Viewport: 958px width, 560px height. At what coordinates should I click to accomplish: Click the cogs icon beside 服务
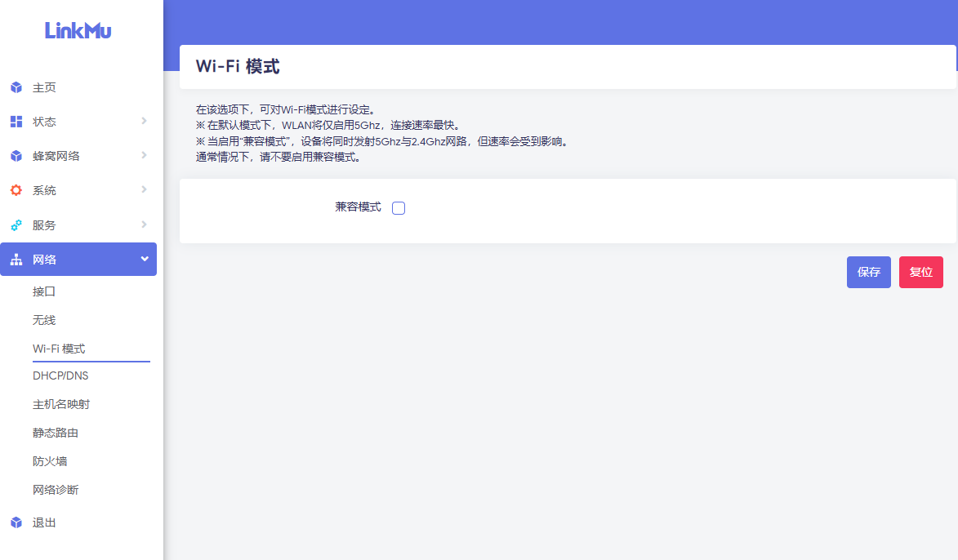(16, 225)
